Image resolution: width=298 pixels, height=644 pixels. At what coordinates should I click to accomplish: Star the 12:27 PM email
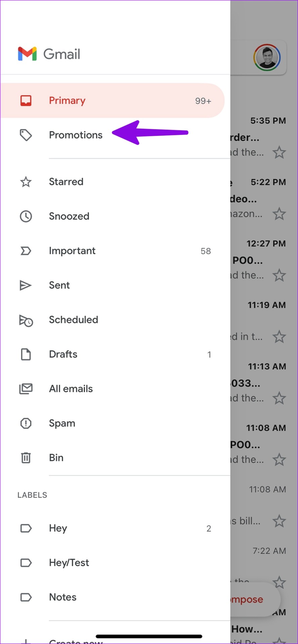(x=279, y=275)
